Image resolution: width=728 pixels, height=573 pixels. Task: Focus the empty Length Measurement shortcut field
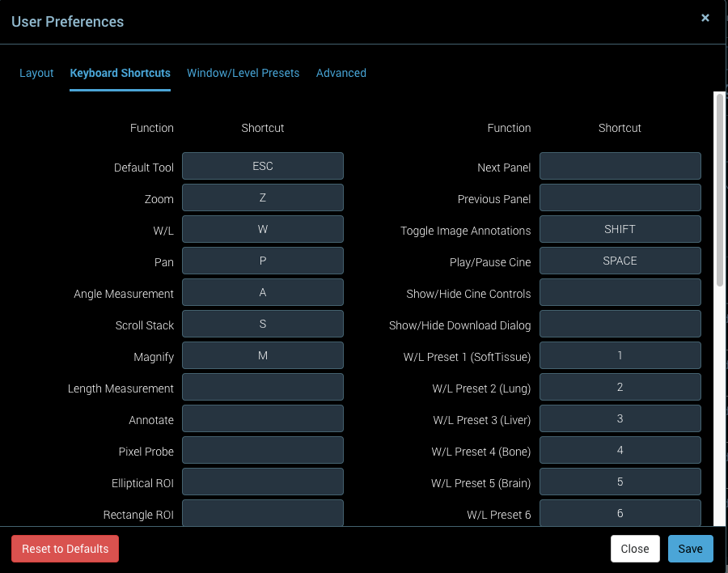pos(263,387)
